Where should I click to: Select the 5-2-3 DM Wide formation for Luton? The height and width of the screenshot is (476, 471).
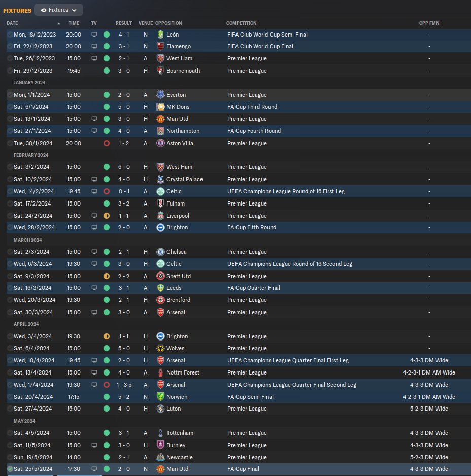pyautogui.click(x=429, y=409)
